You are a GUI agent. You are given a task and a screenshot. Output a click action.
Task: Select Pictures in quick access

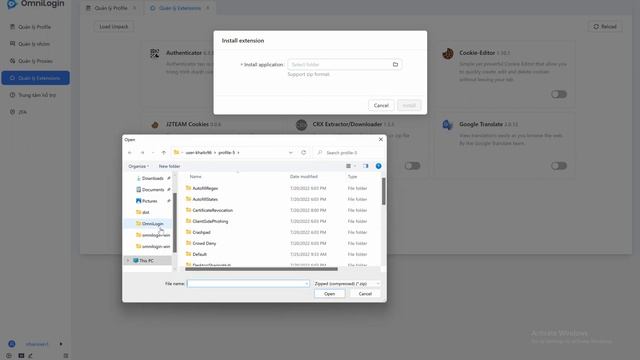[x=149, y=201]
